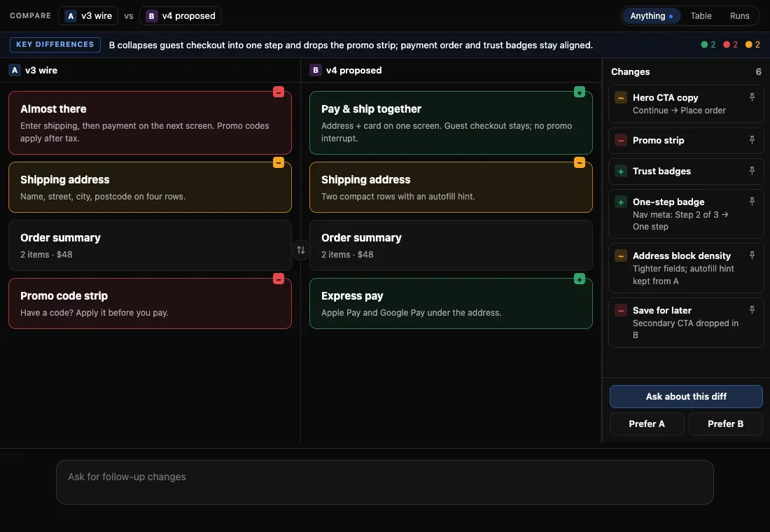Click the orange tilde icon beside Hero CTA copy
The height and width of the screenshot is (532, 770).
(x=621, y=98)
